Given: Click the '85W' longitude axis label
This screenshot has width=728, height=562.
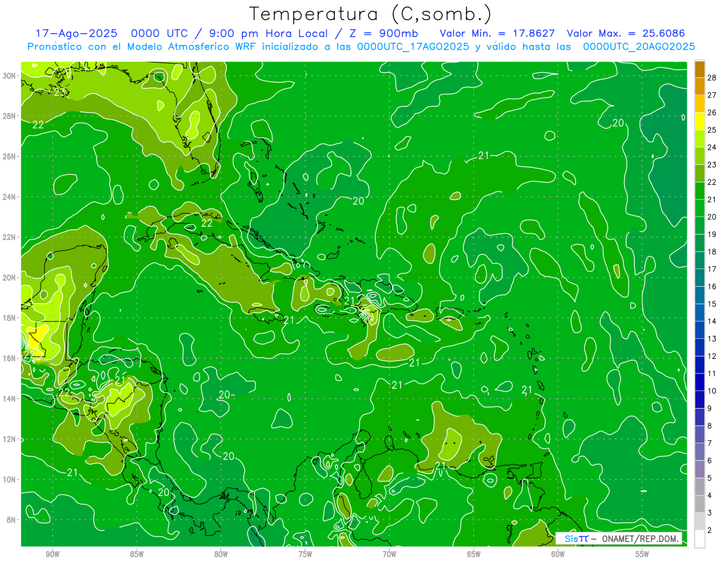Looking at the screenshot, I should click(x=136, y=554).
